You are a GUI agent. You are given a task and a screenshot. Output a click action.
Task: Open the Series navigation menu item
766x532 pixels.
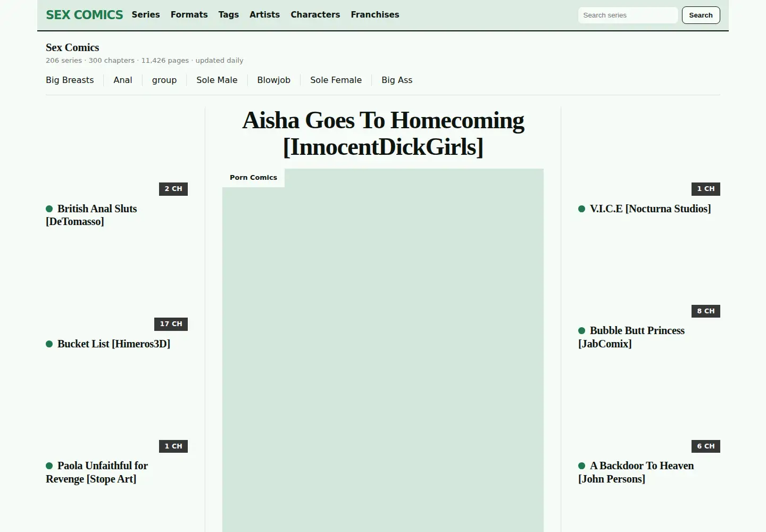pos(146,15)
